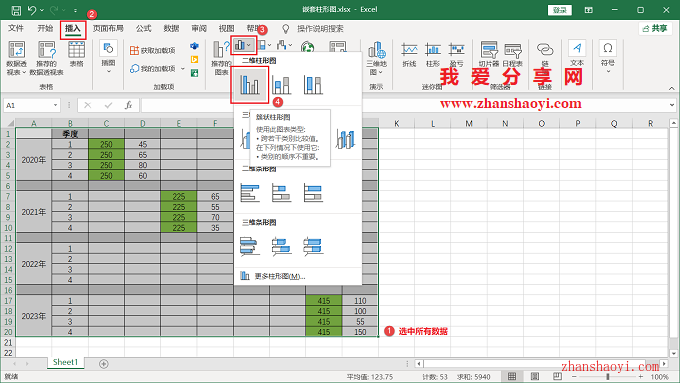This screenshot has height=383, width=680.
Task: Click the Sign in (登录) button
Action: tap(560, 10)
